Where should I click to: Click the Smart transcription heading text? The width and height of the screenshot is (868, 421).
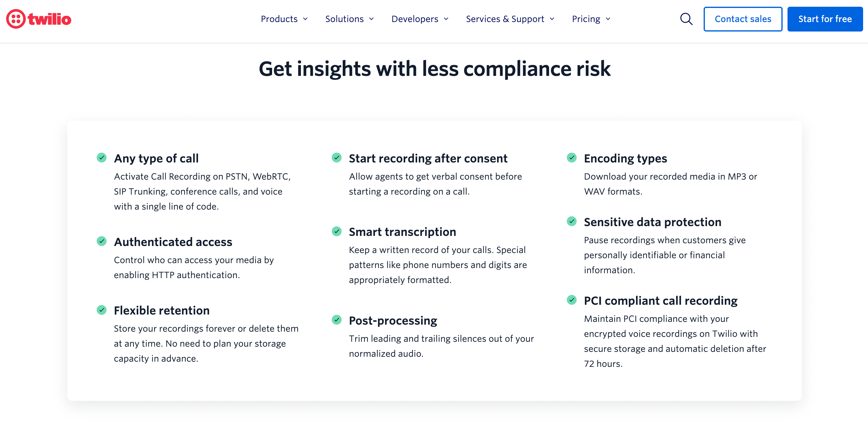coord(402,232)
